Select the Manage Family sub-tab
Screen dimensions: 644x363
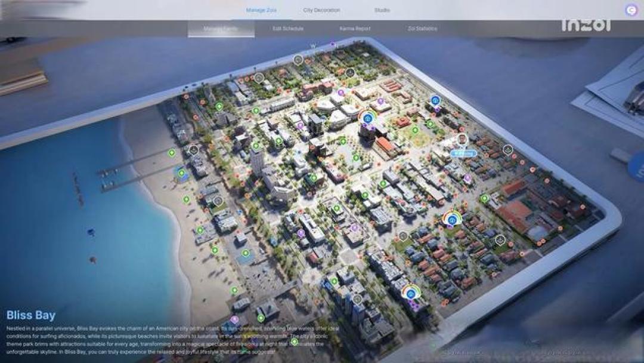pos(221,29)
